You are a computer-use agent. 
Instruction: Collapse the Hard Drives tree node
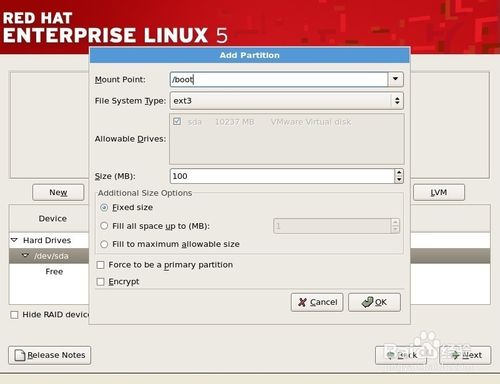14,240
